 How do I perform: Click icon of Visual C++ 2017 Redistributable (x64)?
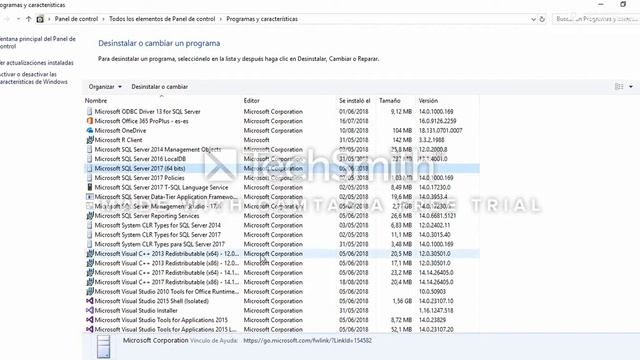pos(89,272)
